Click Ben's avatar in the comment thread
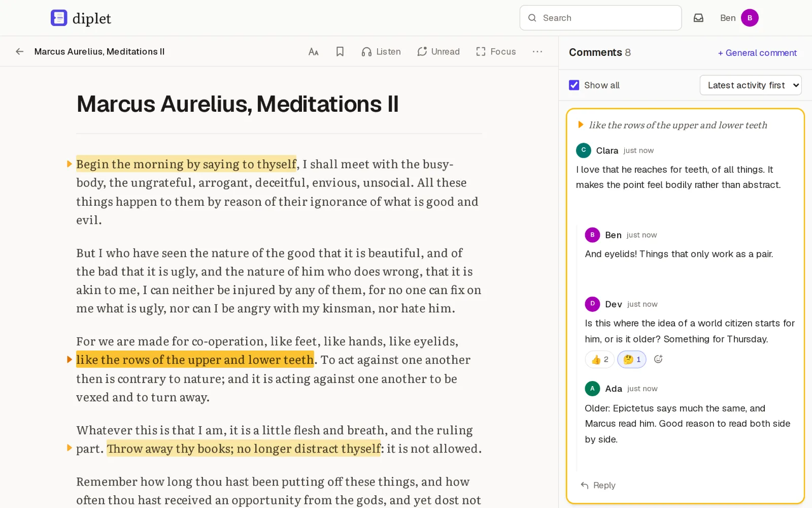812x508 pixels. 592,235
